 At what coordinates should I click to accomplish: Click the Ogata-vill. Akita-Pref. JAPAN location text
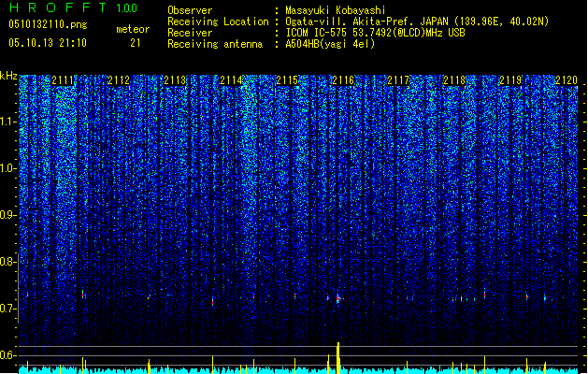point(417,22)
